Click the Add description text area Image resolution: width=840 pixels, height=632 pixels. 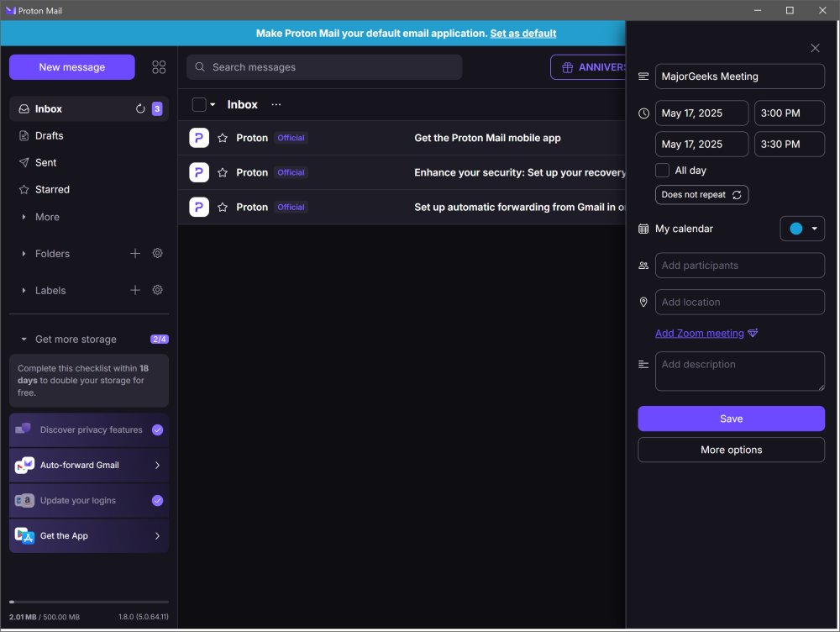[739, 371]
